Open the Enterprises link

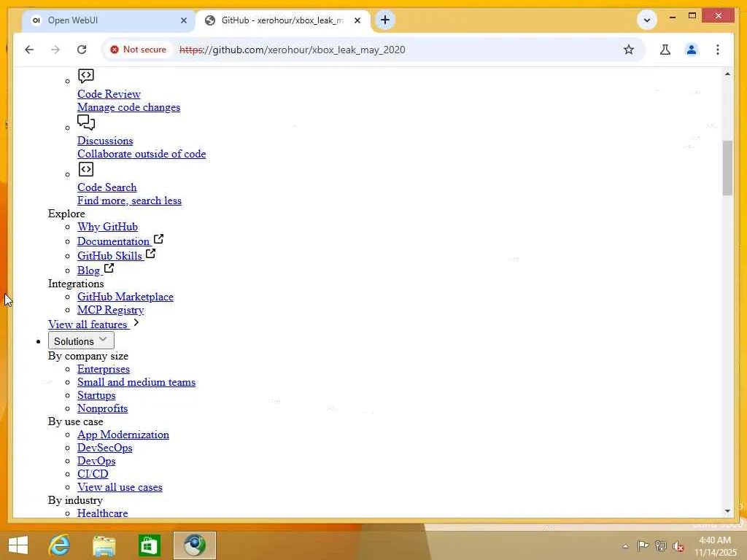[104, 369]
